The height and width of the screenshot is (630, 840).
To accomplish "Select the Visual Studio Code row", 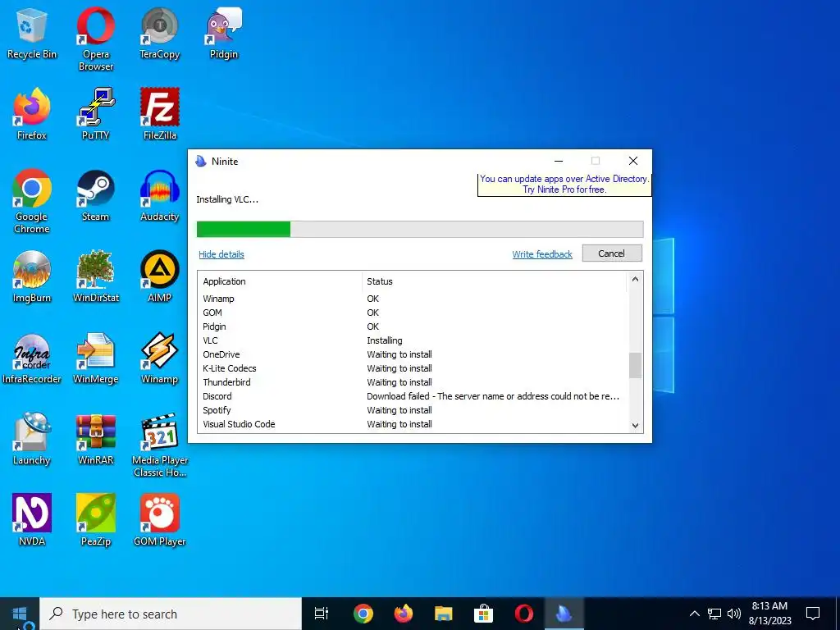I will (x=413, y=424).
